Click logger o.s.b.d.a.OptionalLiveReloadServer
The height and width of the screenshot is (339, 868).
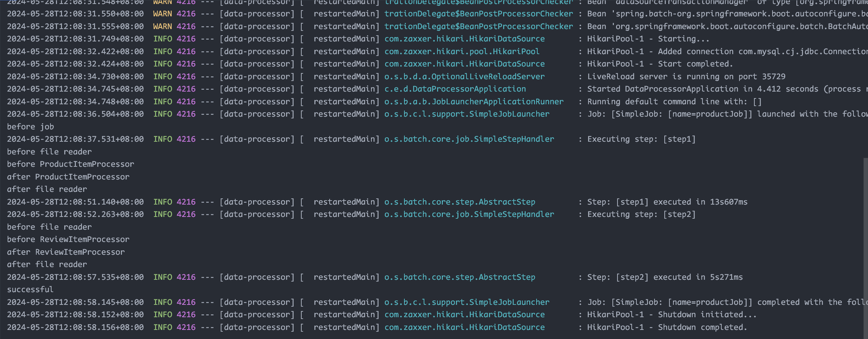pos(464,77)
